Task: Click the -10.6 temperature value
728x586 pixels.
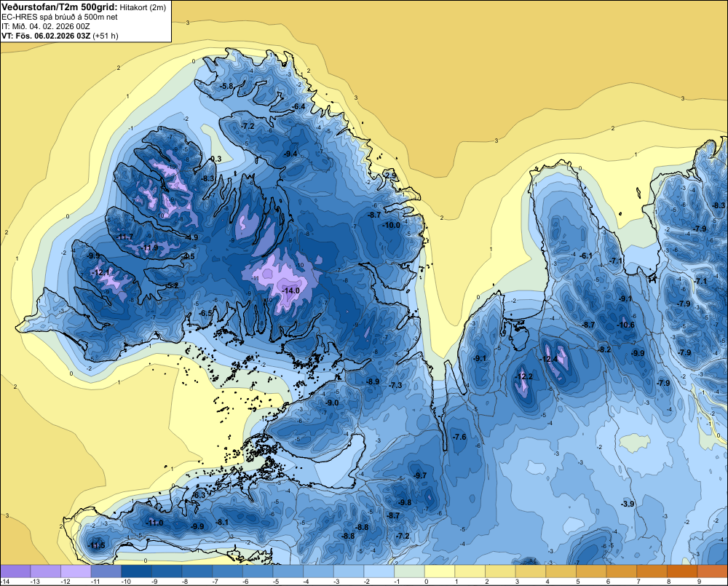Action: pyautogui.click(x=625, y=325)
